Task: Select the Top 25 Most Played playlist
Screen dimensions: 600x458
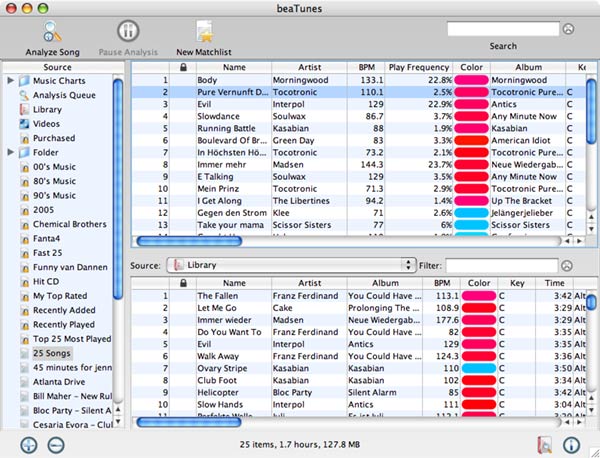Action: click(x=69, y=339)
